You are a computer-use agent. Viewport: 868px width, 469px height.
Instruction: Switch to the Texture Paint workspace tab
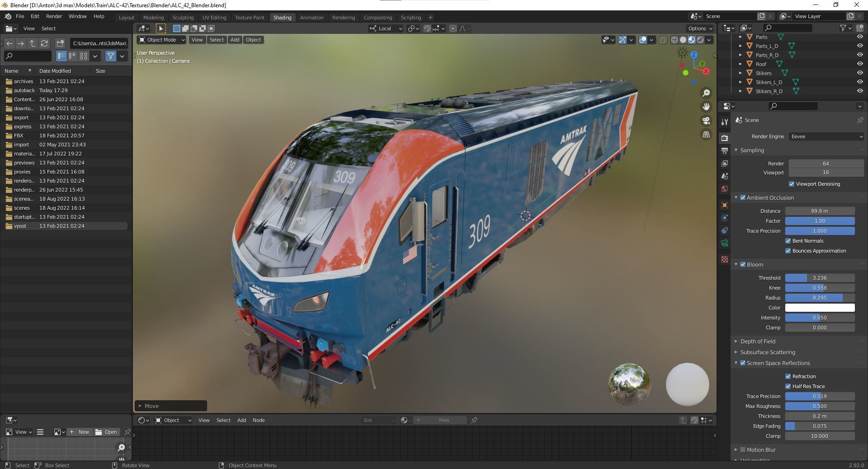[250, 18]
